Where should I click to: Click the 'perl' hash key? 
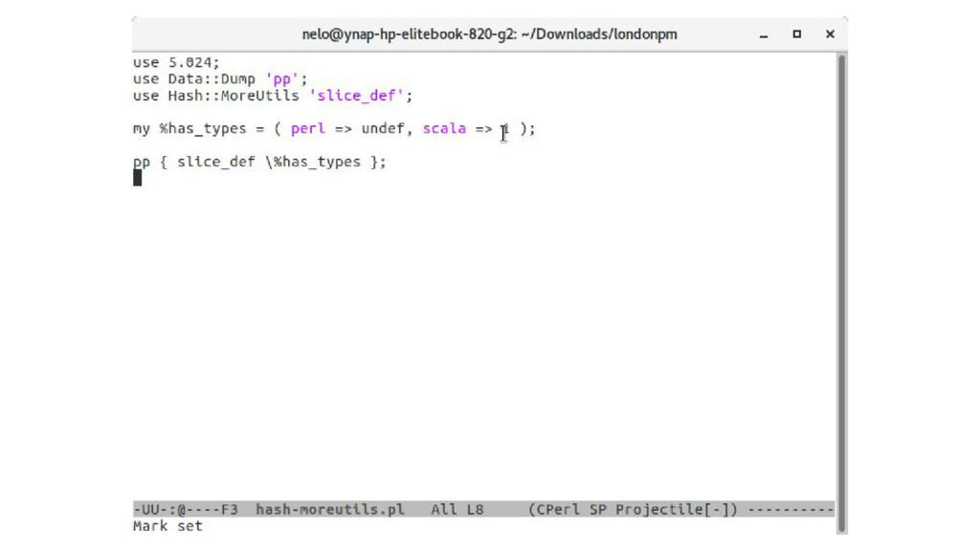coord(307,129)
